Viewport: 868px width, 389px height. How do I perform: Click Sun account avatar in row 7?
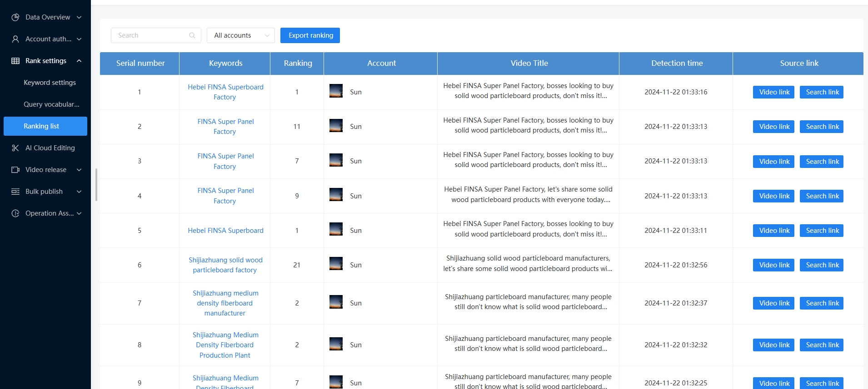tap(336, 302)
